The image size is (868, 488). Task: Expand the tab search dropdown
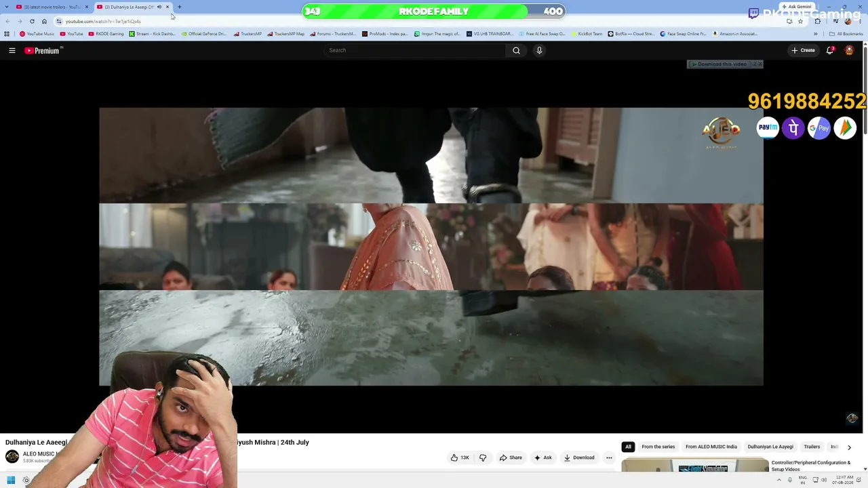pos(6,7)
